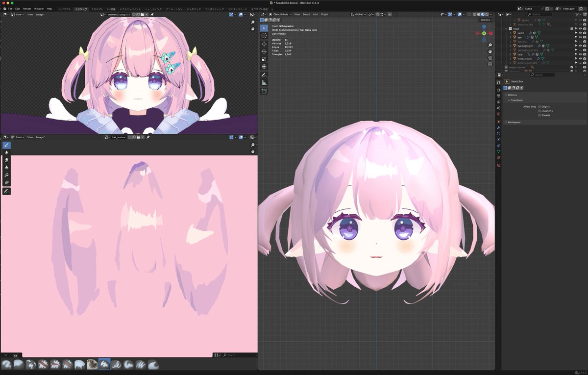588x375 pixels.
Task: Pin the untitled15.png.001 image
Action: 152,14
